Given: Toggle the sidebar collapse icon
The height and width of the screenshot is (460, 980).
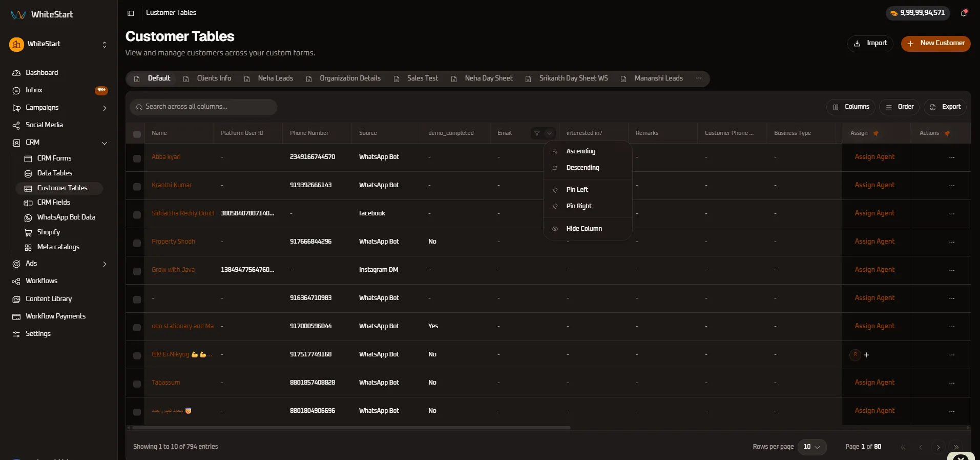Looking at the screenshot, I should coord(131,13).
